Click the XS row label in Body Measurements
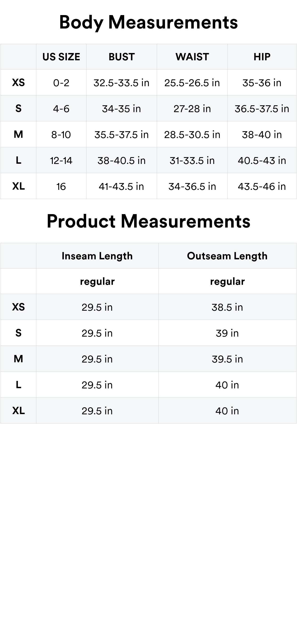The width and height of the screenshot is (297, 644). click(18, 82)
